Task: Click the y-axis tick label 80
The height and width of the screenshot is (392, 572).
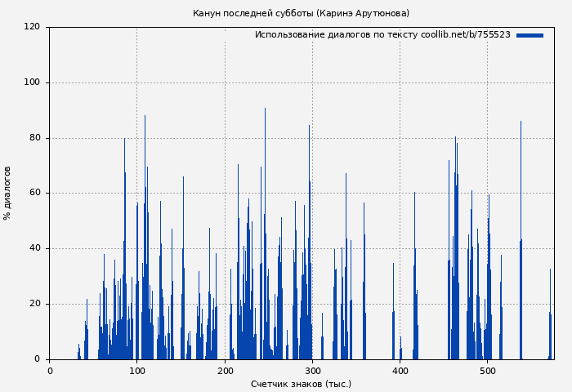Action: [x=34, y=138]
